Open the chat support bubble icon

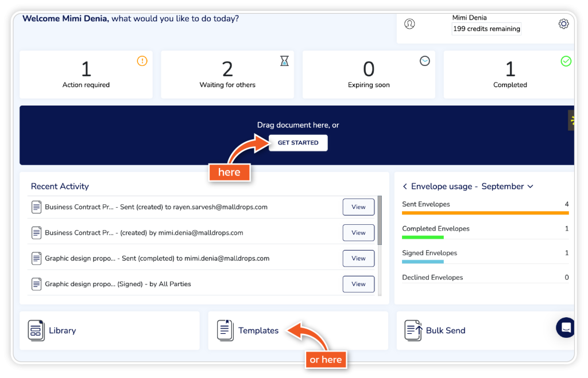[x=566, y=328]
